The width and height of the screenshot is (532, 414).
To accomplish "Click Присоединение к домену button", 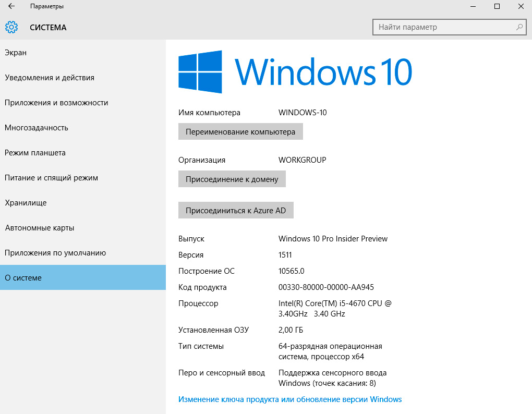I will [x=232, y=179].
